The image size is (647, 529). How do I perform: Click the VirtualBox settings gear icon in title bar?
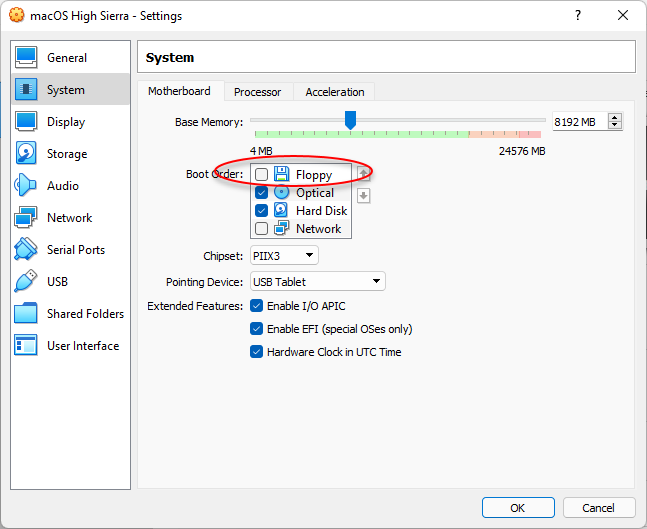point(17,15)
